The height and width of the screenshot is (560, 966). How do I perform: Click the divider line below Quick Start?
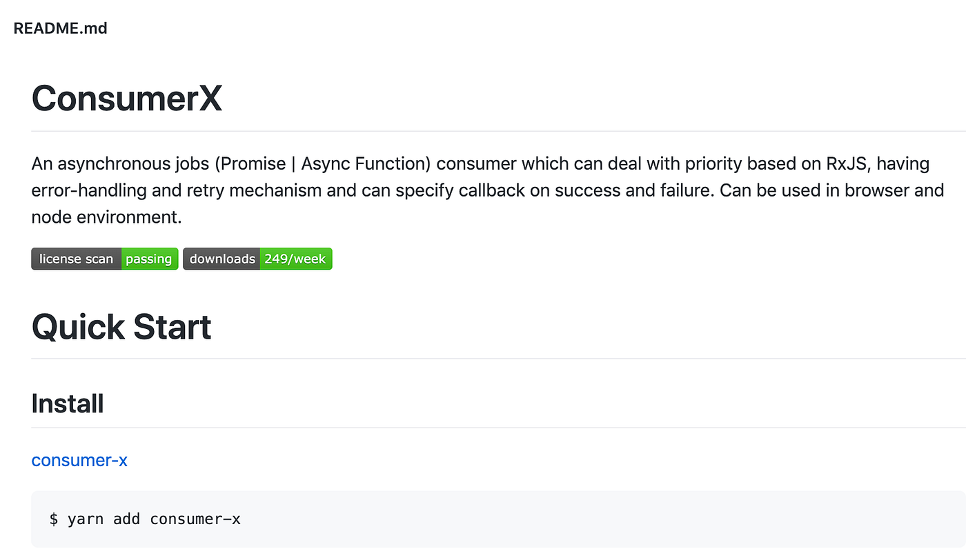pos(483,359)
